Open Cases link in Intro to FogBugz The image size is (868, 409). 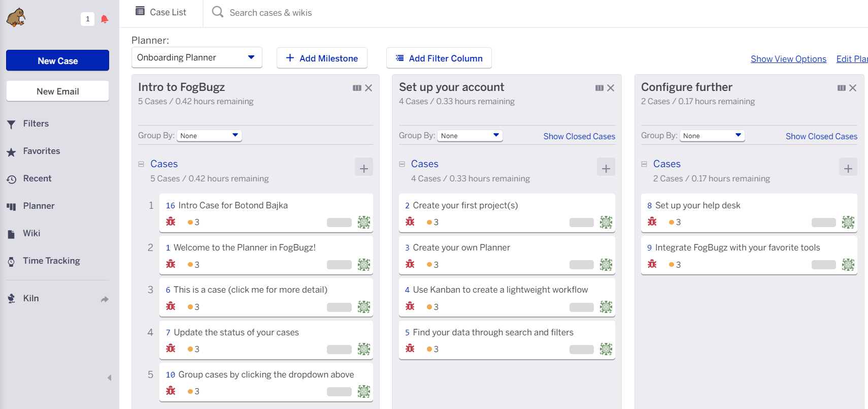click(164, 164)
